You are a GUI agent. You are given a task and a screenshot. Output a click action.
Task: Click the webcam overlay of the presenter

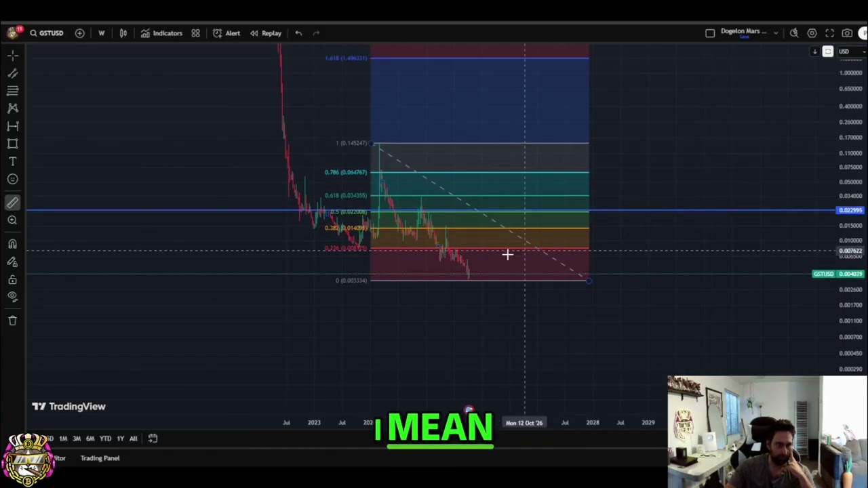[767, 432]
